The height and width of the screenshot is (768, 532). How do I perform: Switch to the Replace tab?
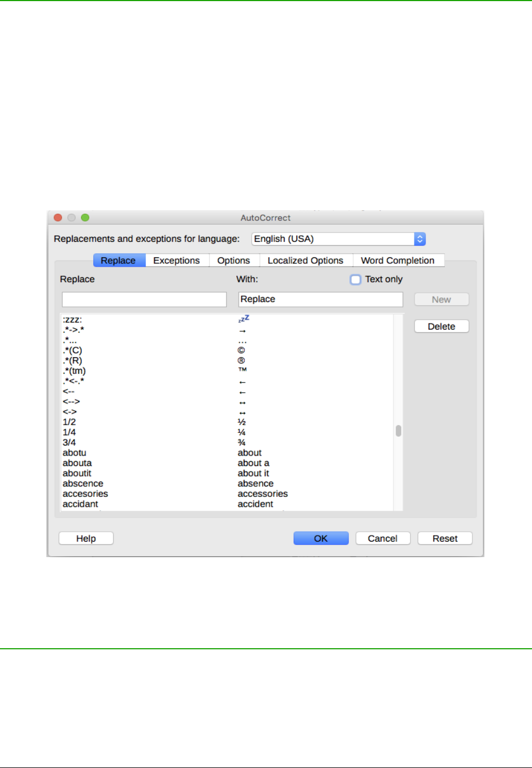tap(118, 261)
